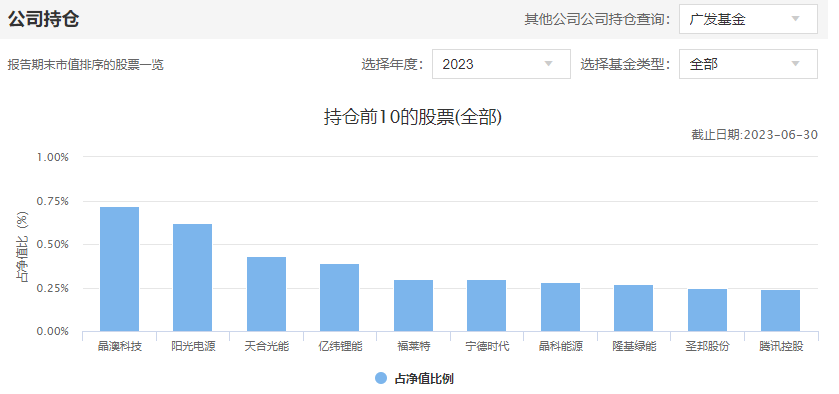Screen dimensions: 839x394
Task: Click the 选择基金类型 label
Action: click(626, 65)
